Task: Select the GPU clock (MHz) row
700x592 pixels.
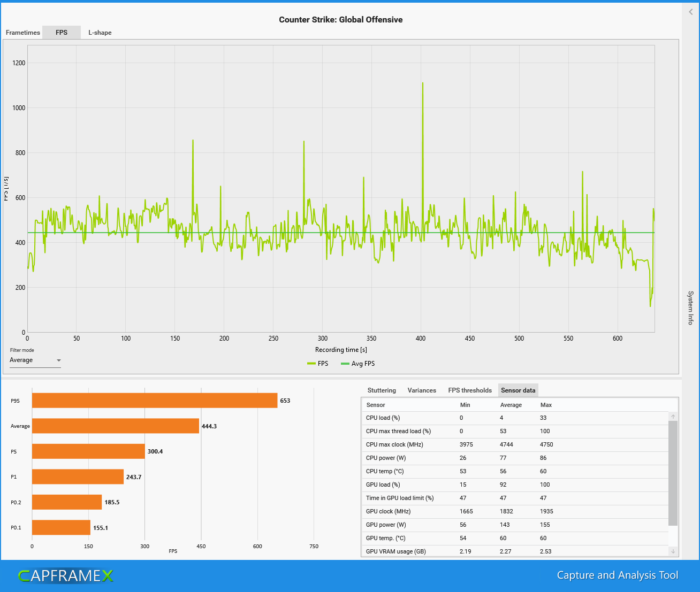Action: coord(515,512)
